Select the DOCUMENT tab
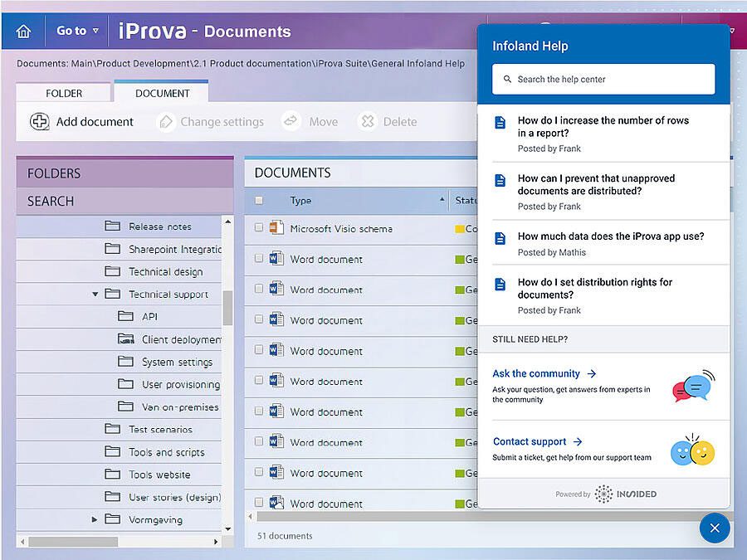 (x=162, y=93)
